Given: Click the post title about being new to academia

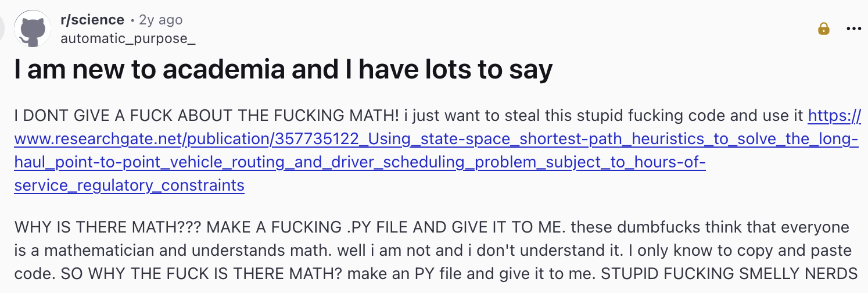Looking at the screenshot, I should coord(283,70).
